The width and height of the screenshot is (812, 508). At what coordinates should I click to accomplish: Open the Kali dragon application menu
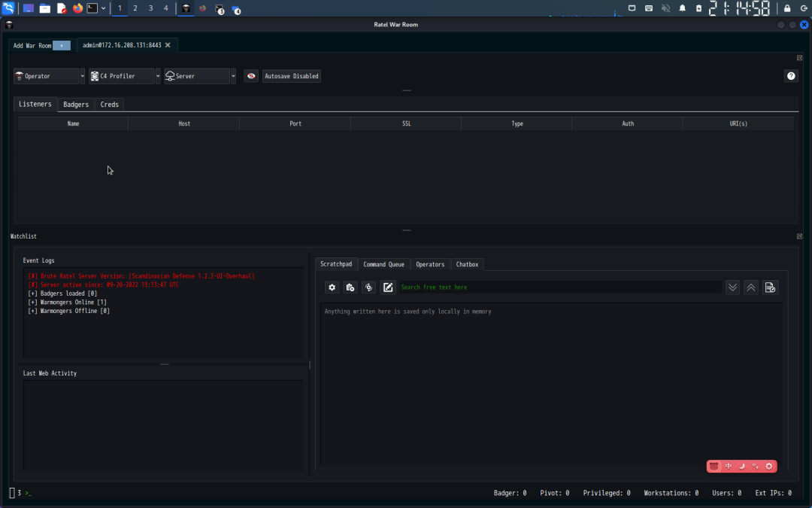point(8,8)
